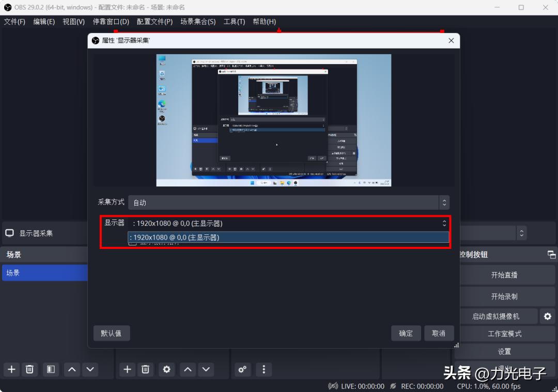The image size is (558, 392).
Task: Open the 场景集合(S) menu
Action: tap(198, 22)
